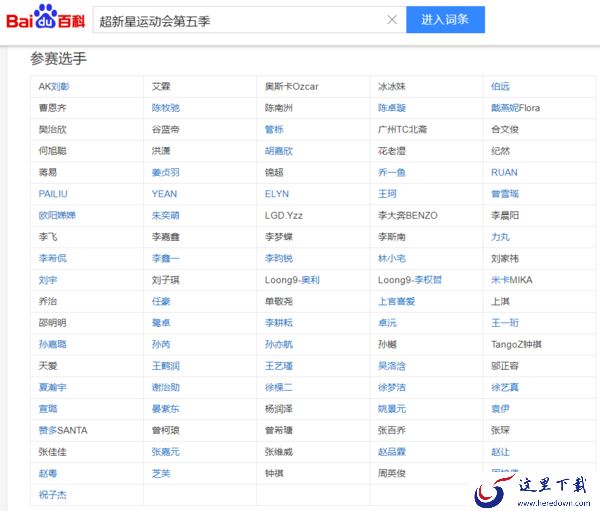Screen dimensions: 600x511
Task: Click the 广州TC北斋 table cell
Action: [x=426, y=129]
